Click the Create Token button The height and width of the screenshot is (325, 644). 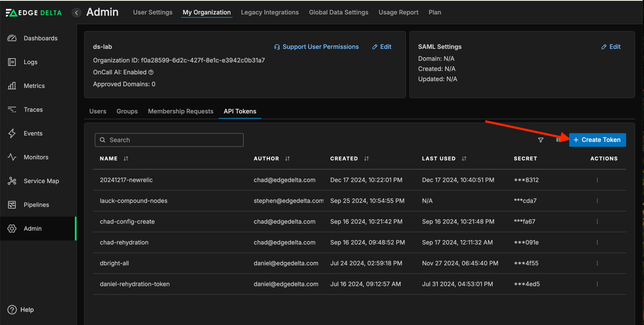(x=597, y=140)
